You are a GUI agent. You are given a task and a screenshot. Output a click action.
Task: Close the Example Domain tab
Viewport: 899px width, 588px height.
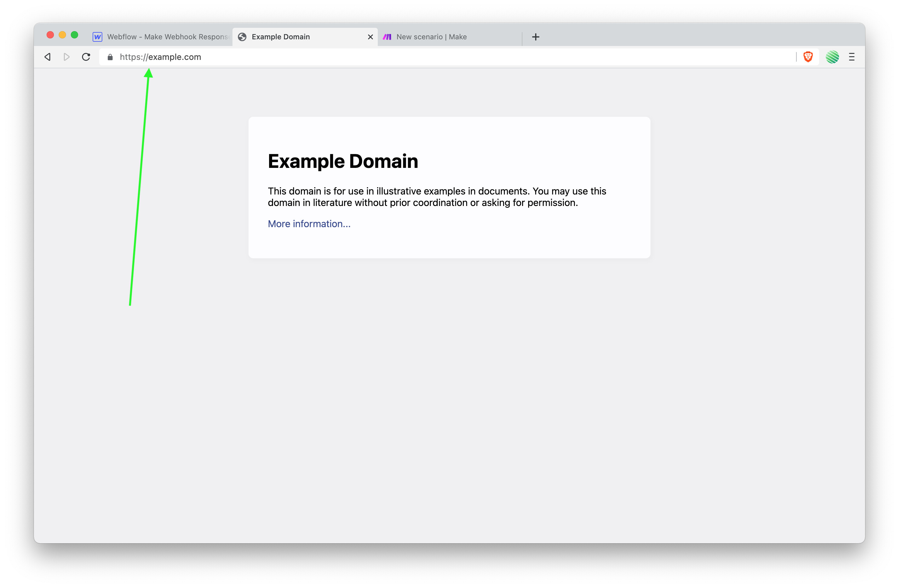pos(370,37)
